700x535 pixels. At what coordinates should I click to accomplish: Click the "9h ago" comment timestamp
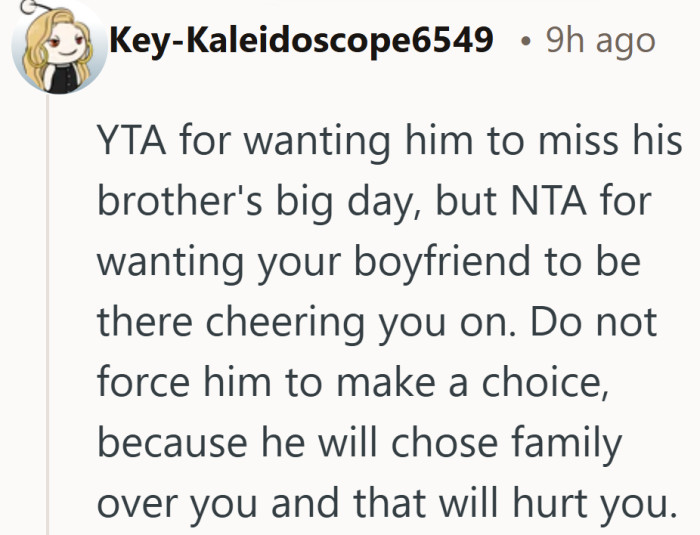click(x=600, y=40)
